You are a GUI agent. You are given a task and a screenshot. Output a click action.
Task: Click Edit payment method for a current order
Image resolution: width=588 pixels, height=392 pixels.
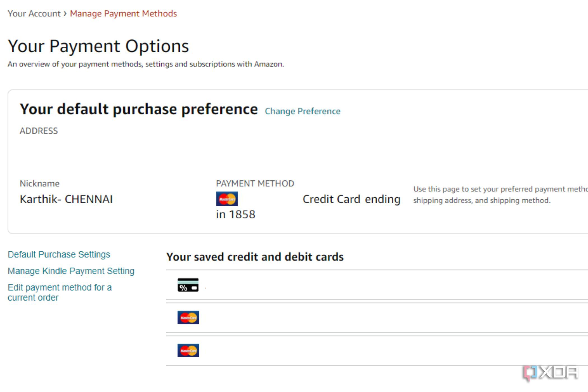tap(60, 292)
